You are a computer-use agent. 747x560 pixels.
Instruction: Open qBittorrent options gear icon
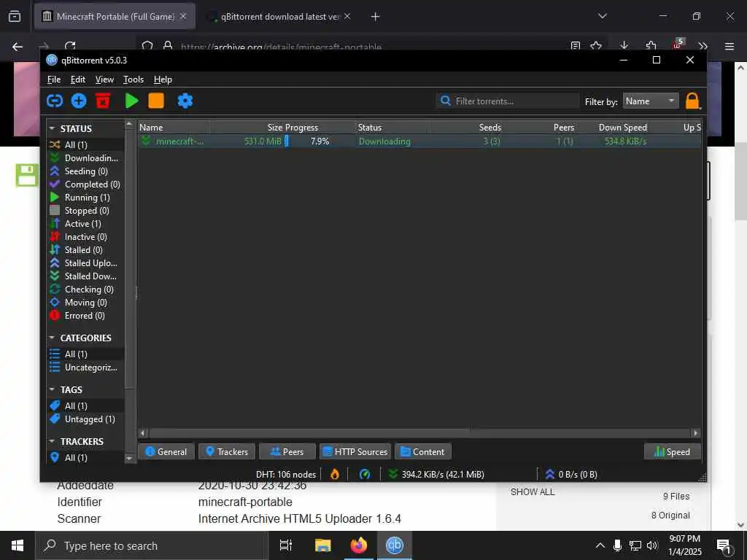(x=185, y=101)
